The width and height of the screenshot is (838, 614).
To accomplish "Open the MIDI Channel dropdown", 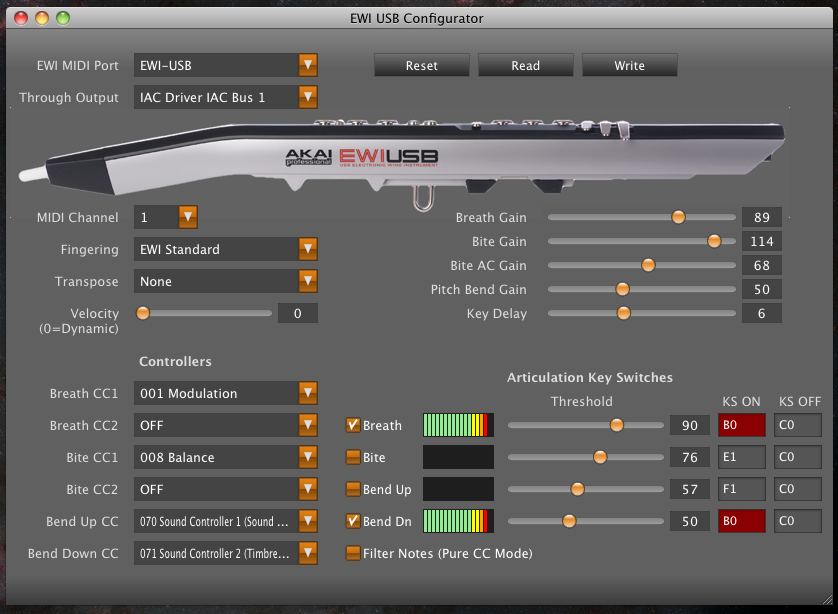I will (166, 217).
